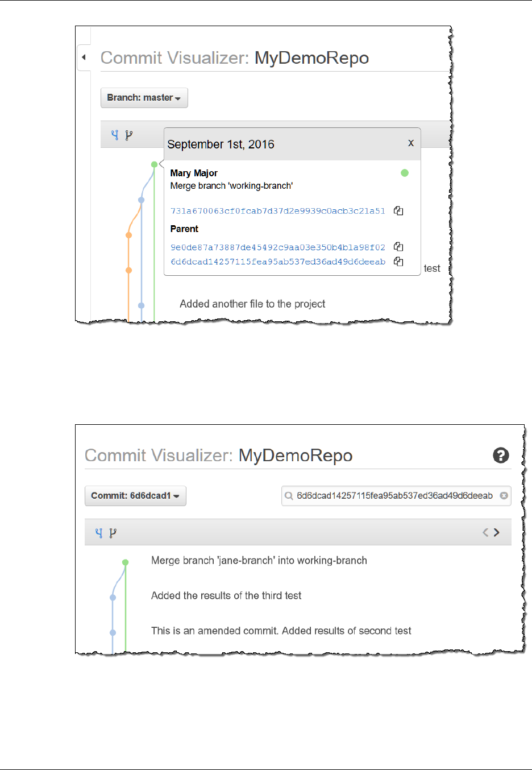This screenshot has width=532, height=770.
Task: Click the upper blue node in bottom graph
Action: click(113, 598)
